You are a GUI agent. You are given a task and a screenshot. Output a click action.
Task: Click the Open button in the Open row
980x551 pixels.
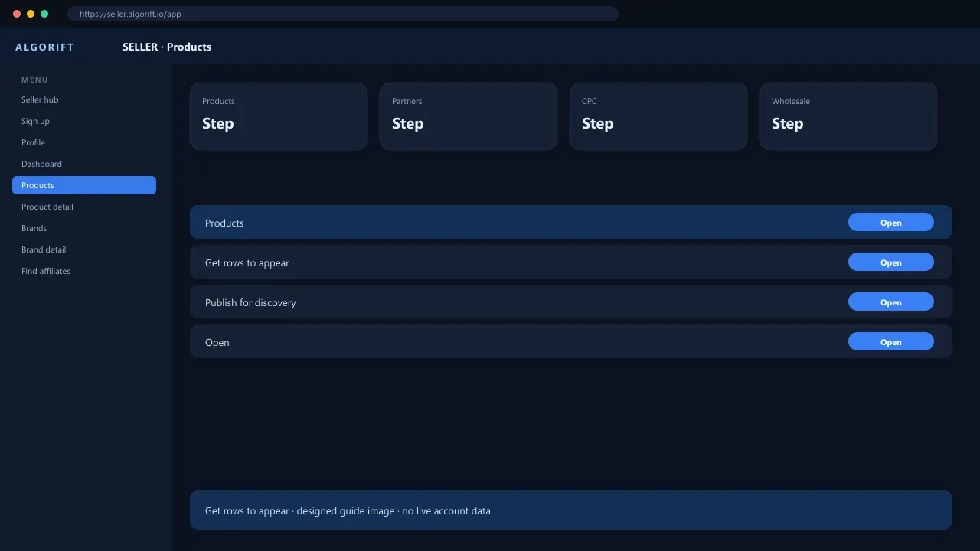click(x=891, y=342)
